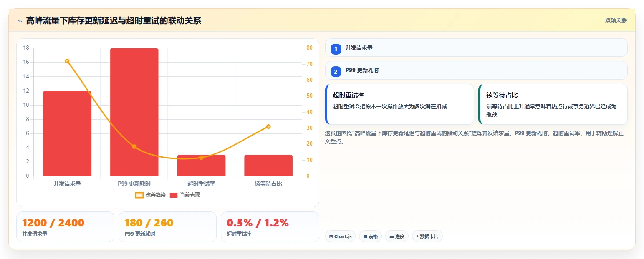Click the sparkle icon in 数据卡片 tag
Viewport: 644px width, 259px height.
417,236
